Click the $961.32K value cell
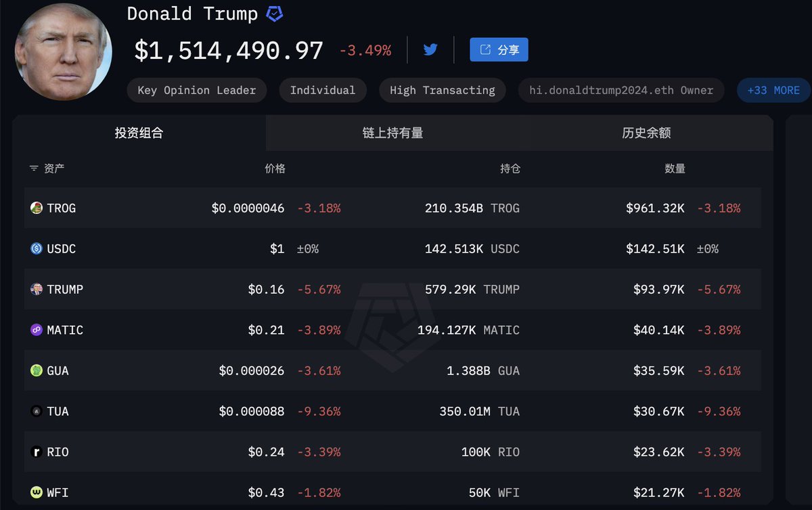This screenshot has height=510, width=812. [655, 208]
